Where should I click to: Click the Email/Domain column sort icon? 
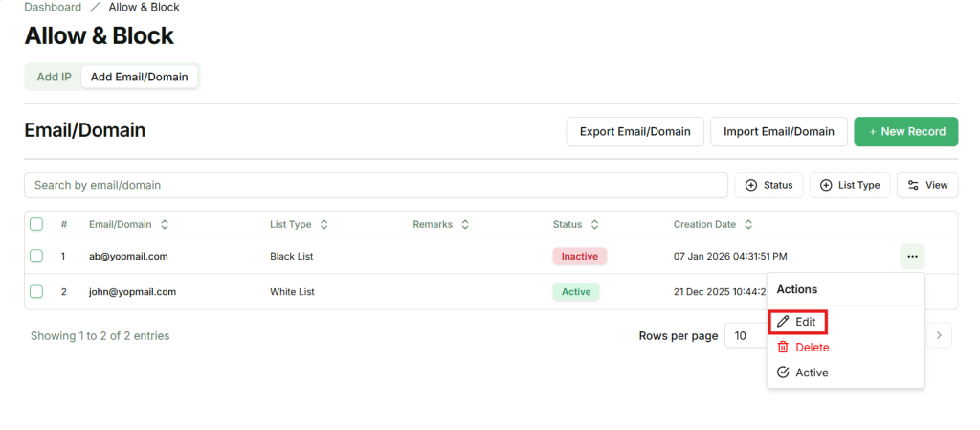point(165,225)
